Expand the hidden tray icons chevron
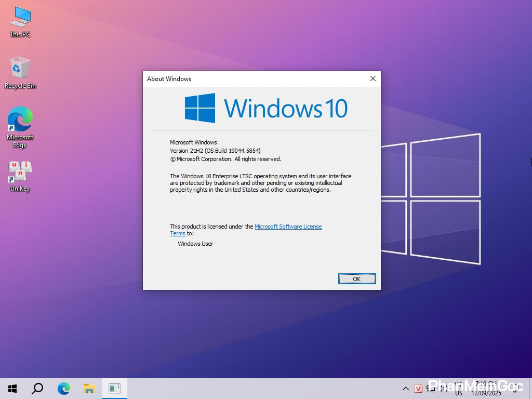 pyautogui.click(x=405, y=389)
